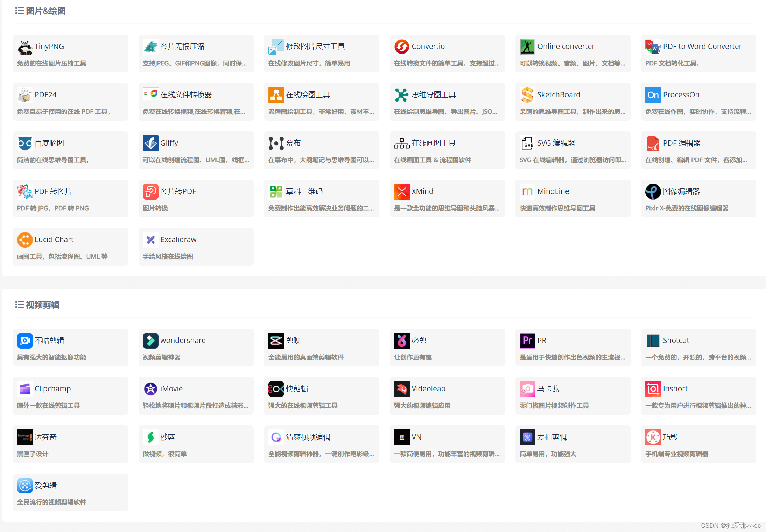
Task: Click the 图片&绘图 section heading
Action: tap(46, 11)
